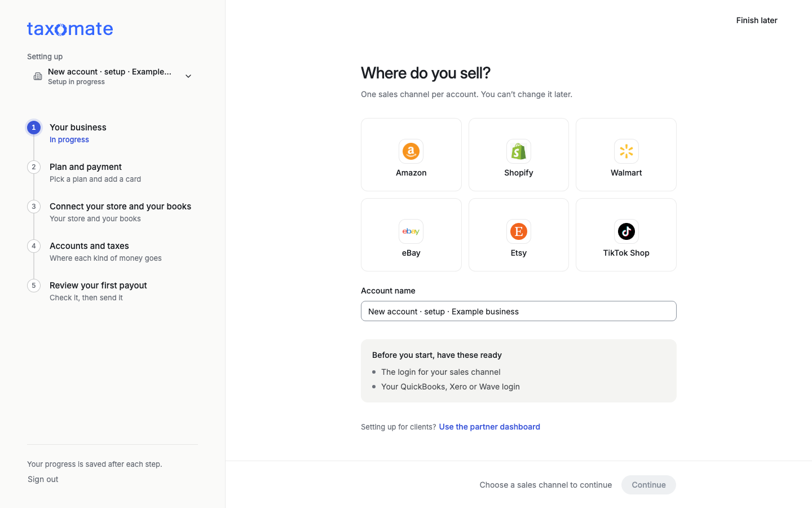Image resolution: width=812 pixels, height=508 pixels.
Task: Click 'Setting up for clients?' text
Action: pos(398,427)
